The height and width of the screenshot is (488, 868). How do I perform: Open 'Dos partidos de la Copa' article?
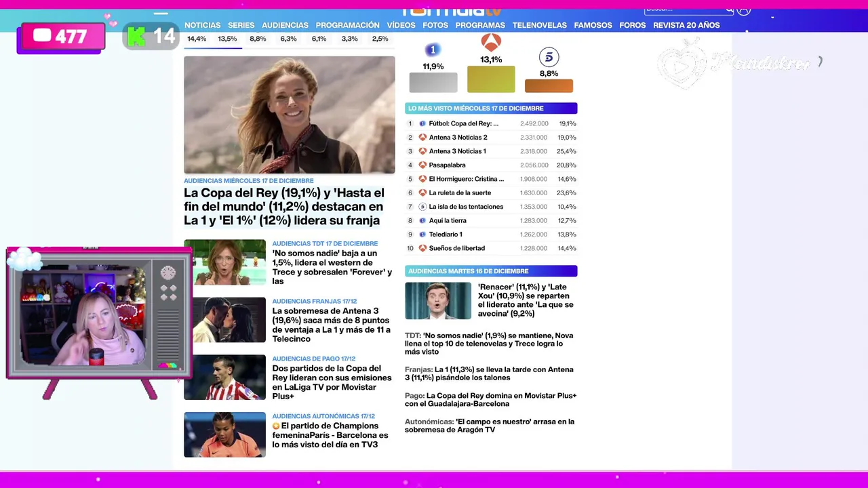pyautogui.click(x=332, y=382)
